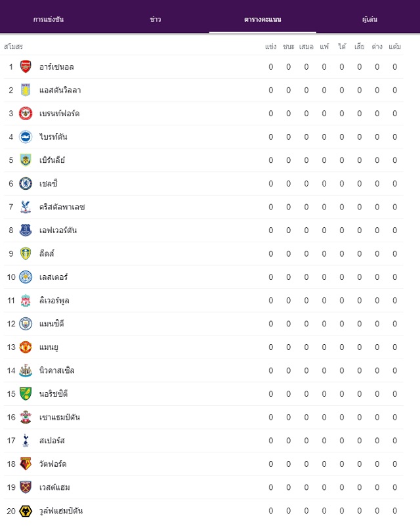Switch to the ข่าว tab
This screenshot has height=526, width=420.
tap(156, 19)
